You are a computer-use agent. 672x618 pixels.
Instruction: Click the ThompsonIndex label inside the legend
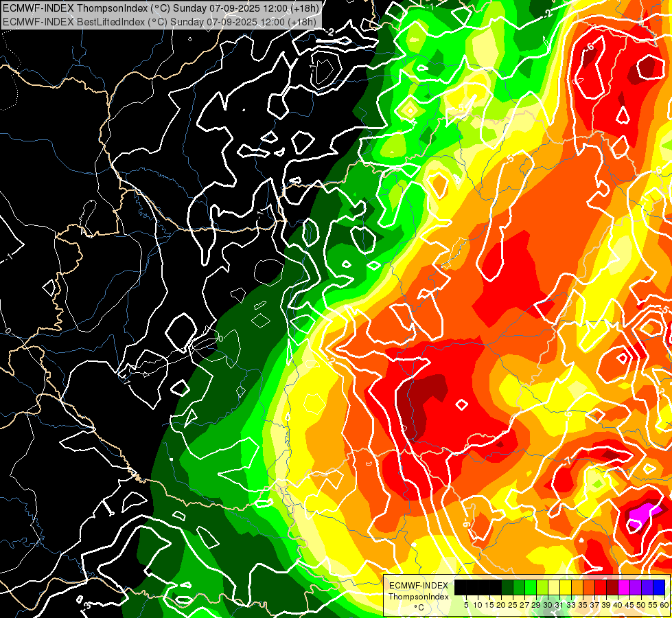tap(419, 597)
